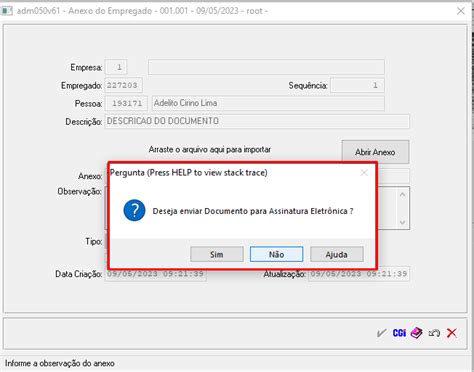Close the Pergunta dialog
Screen dimensions: 474x372
(x=364, y=173)
